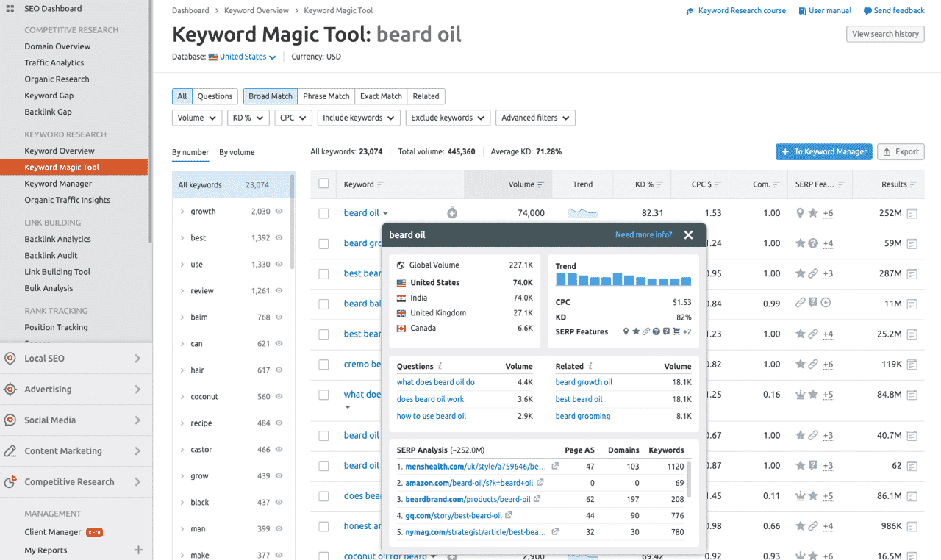Check the box for the beard oil row
Viewport: 941px width, 560px height.
pos(323,213)
